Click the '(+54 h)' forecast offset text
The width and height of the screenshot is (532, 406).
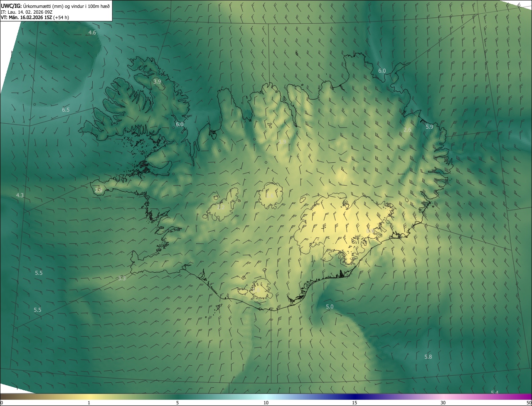click(x=61, y=17)
